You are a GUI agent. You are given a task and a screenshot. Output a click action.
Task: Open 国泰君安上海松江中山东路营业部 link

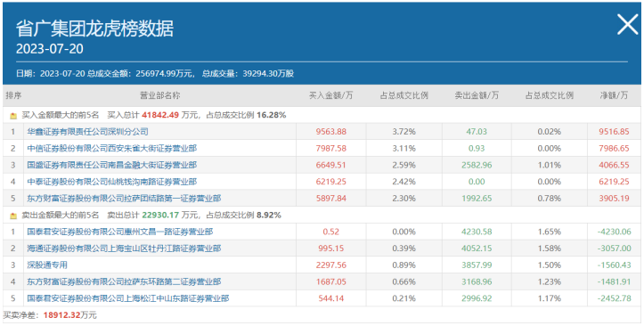(x=128, y=298)
